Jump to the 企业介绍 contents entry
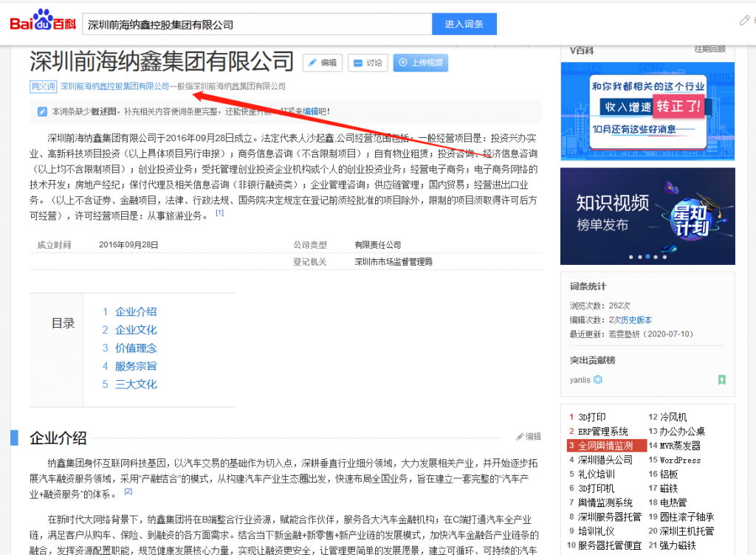This screenshot has width=756, height=555. 136,311
